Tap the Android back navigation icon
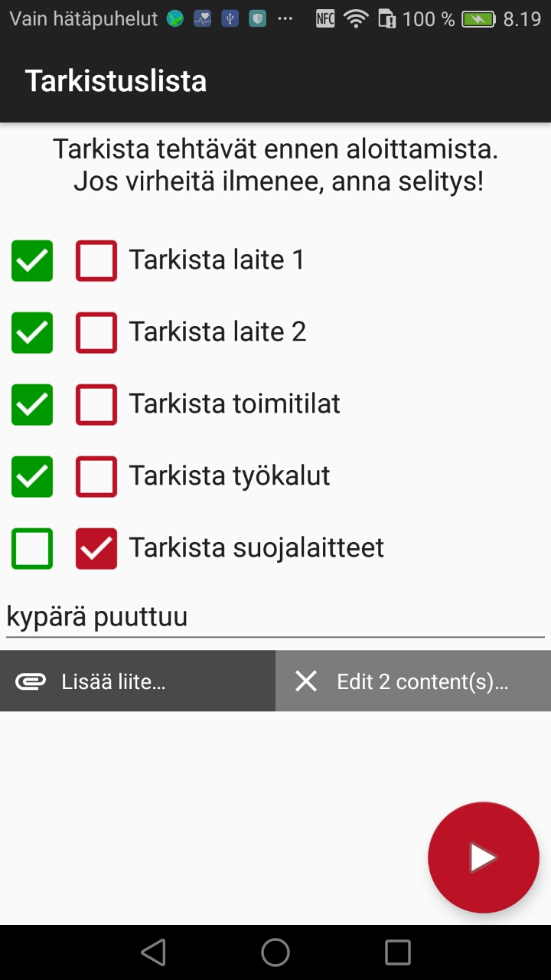551x980 pixels. pos(153,952)
